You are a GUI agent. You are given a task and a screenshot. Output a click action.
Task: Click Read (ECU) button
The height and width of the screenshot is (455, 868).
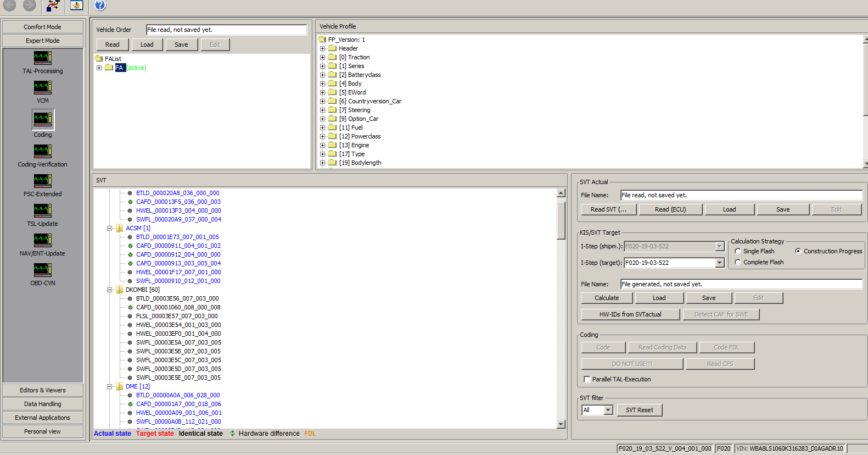coord(670,209)
